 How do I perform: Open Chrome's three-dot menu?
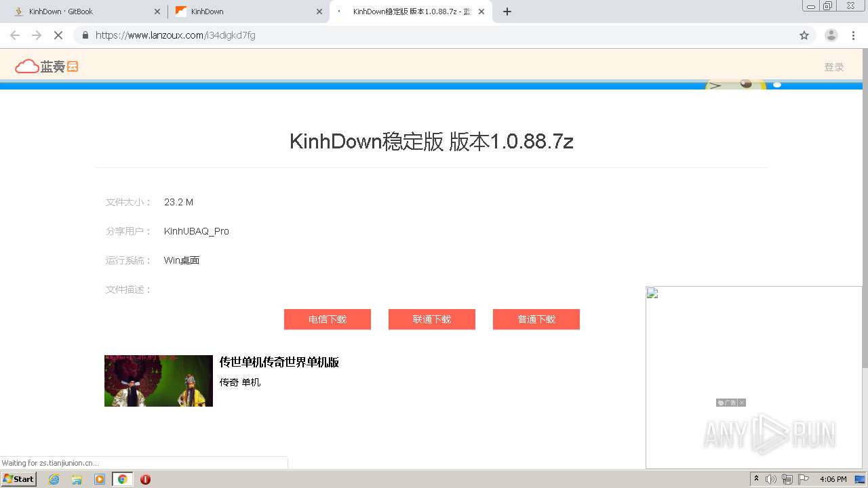(x=853, y=35)
